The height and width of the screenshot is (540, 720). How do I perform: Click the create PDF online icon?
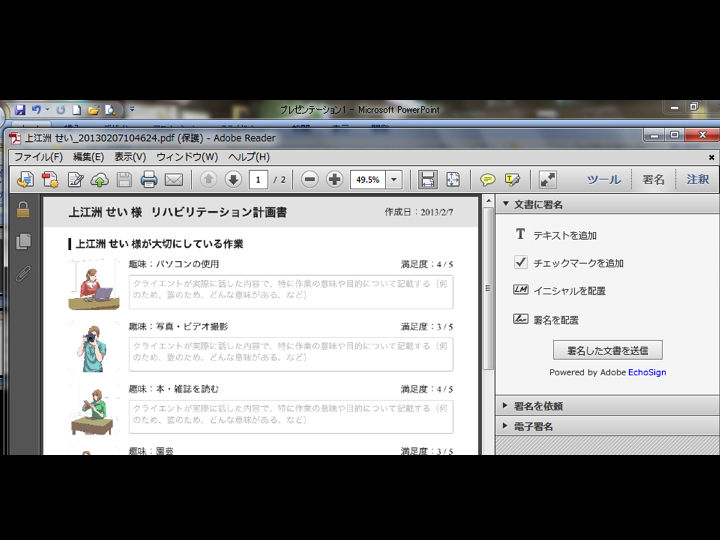tap(25, 180)
